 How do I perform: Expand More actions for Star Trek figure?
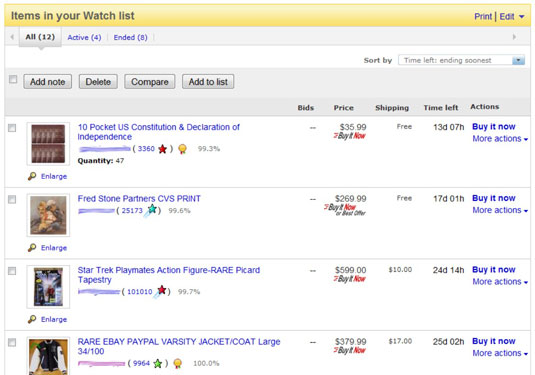[500, 282]
